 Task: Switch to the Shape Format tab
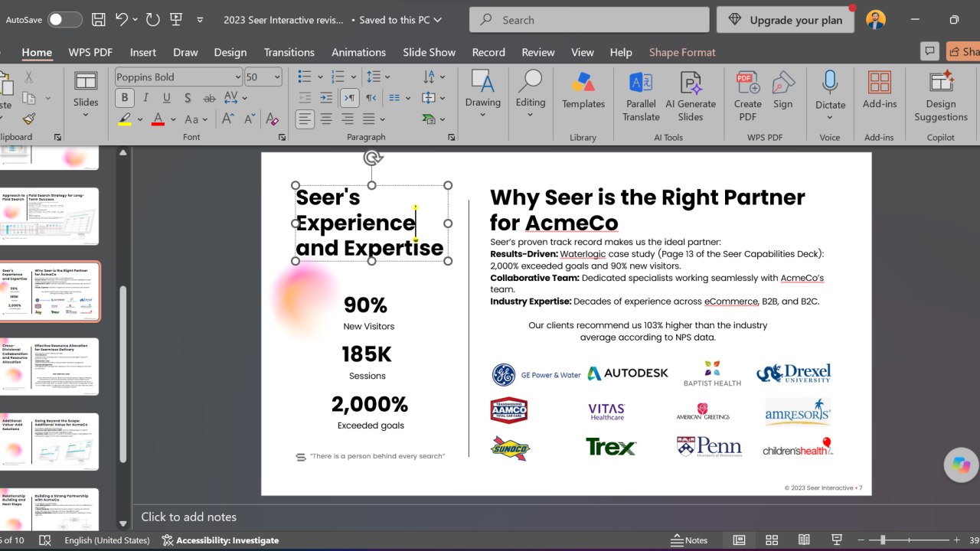coord(682,52)
